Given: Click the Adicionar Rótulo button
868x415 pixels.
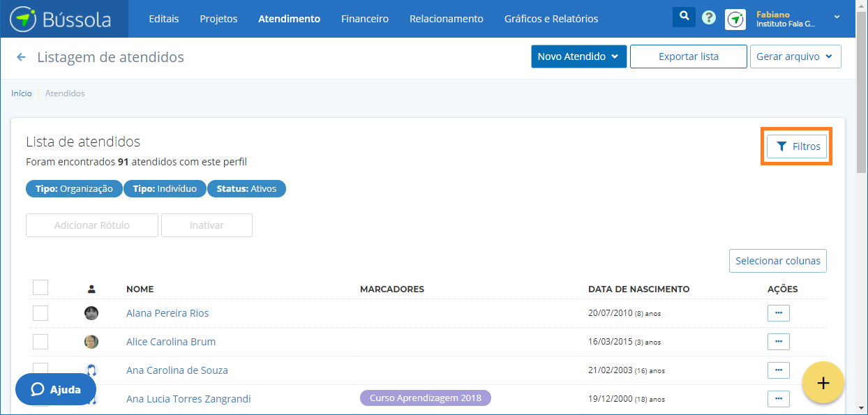Looking at the screenshot, I should pyautogui.click(x=92, y=225).
